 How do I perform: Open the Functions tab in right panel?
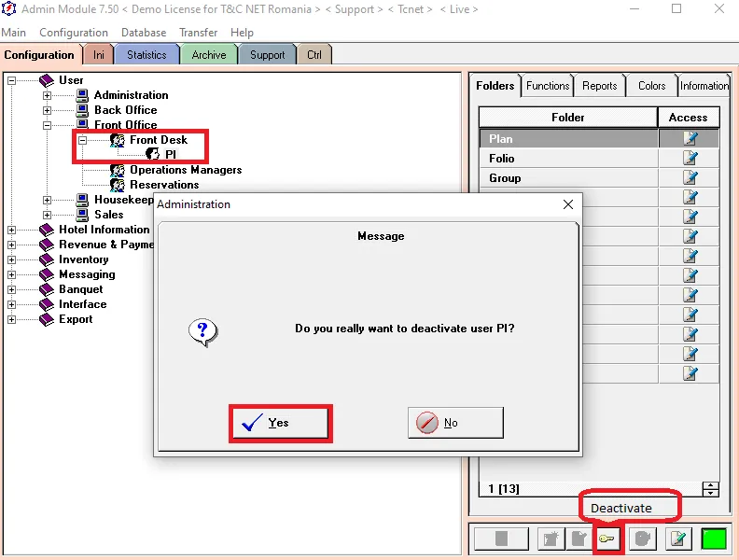(x=548, y=86)
